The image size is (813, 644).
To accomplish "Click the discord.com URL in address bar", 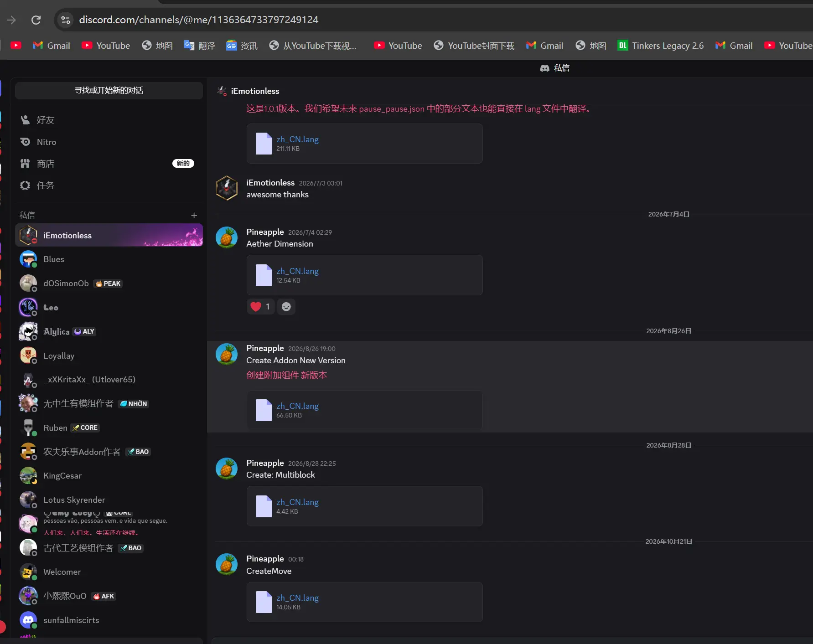I will coord(199,20).
